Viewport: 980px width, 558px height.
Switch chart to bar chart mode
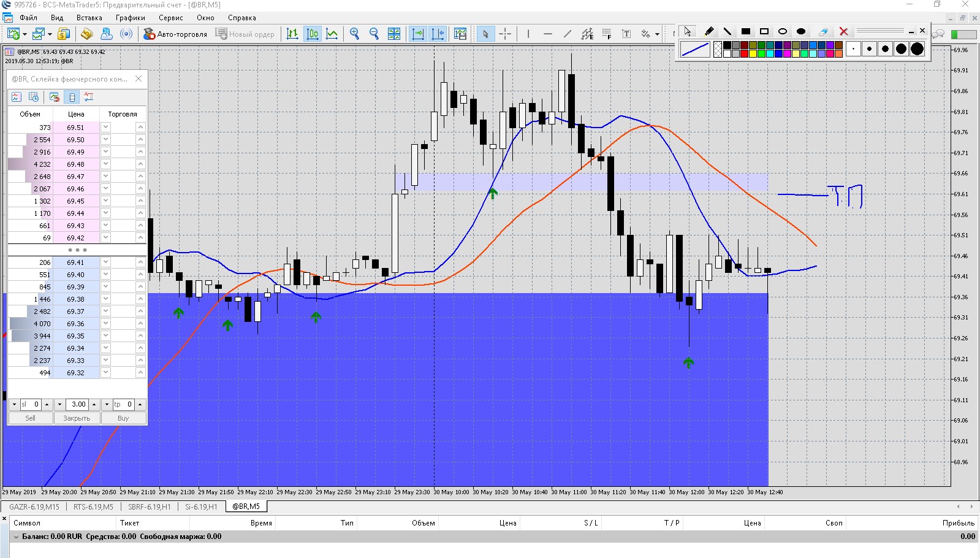[x=292, y=34]
